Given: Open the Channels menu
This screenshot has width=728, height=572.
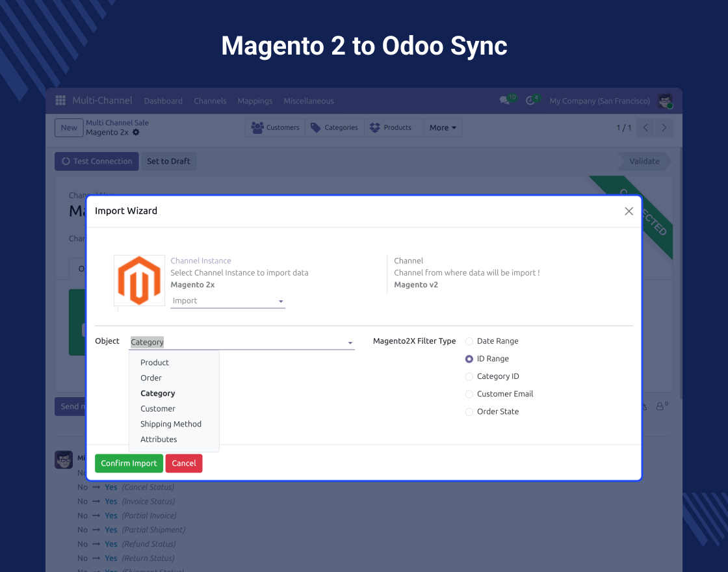Looking at the screenshot, I should point(210,101).
